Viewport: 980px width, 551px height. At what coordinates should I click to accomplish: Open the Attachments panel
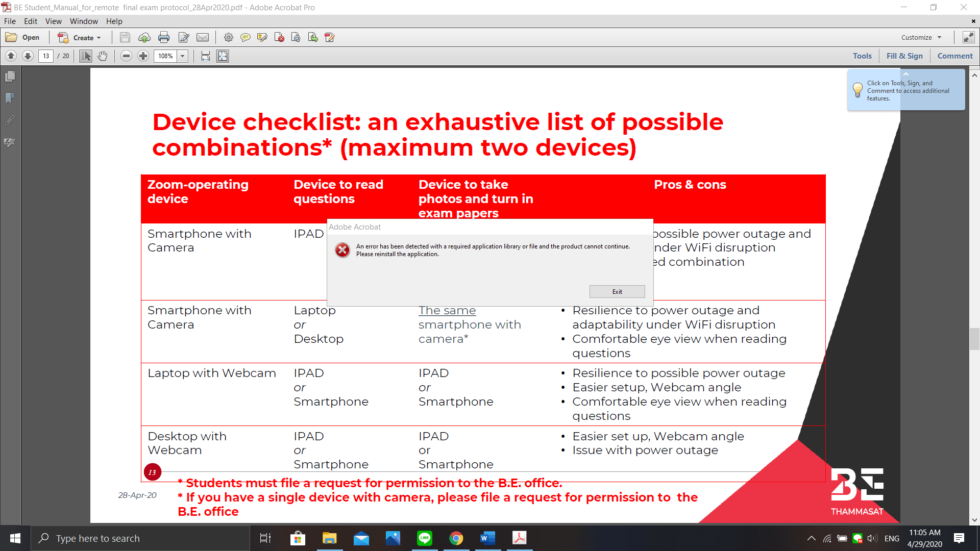[x=10, y=120]
